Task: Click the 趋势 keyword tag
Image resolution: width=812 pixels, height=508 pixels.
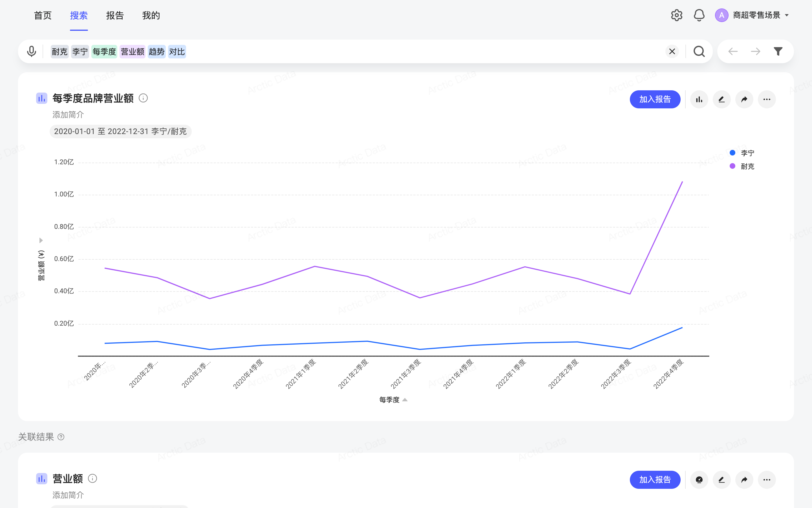Action: click(x=157, y=52)
